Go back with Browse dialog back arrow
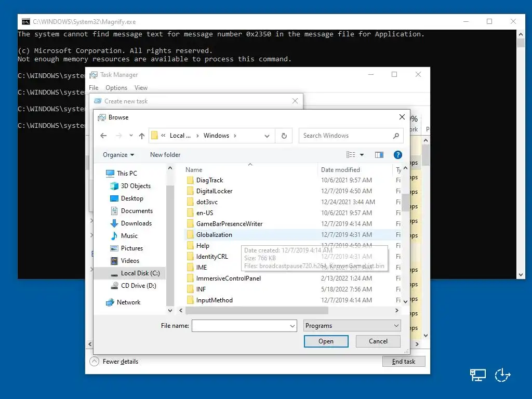Screen dimensions: 532x399 coord(103,136)
